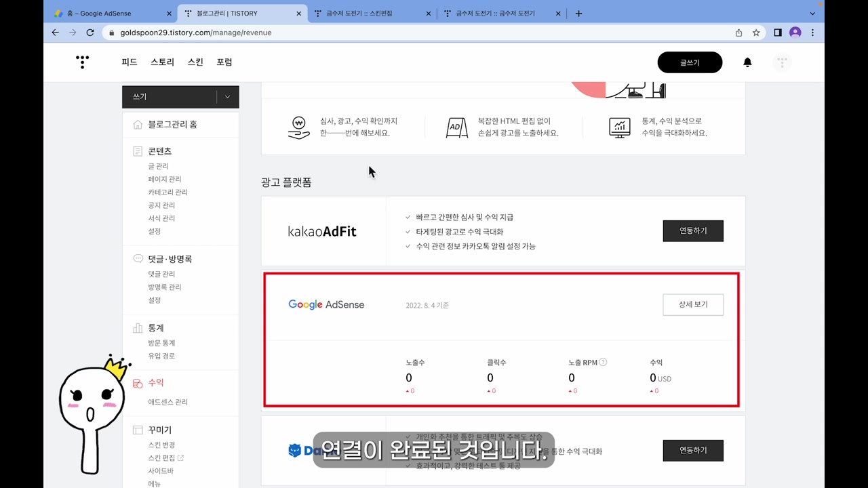
Task: Open 애드센스 관리
Action: coord(168,402)
